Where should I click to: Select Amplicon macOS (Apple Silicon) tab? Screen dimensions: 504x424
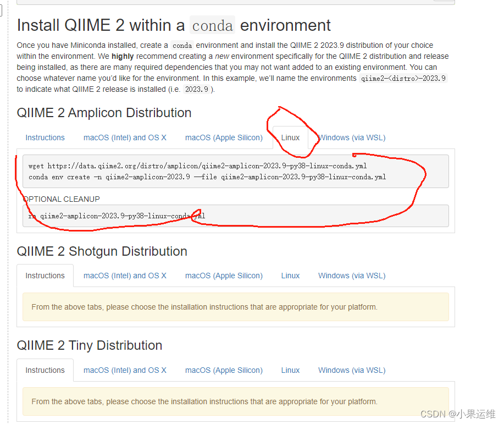pos(224,137)
